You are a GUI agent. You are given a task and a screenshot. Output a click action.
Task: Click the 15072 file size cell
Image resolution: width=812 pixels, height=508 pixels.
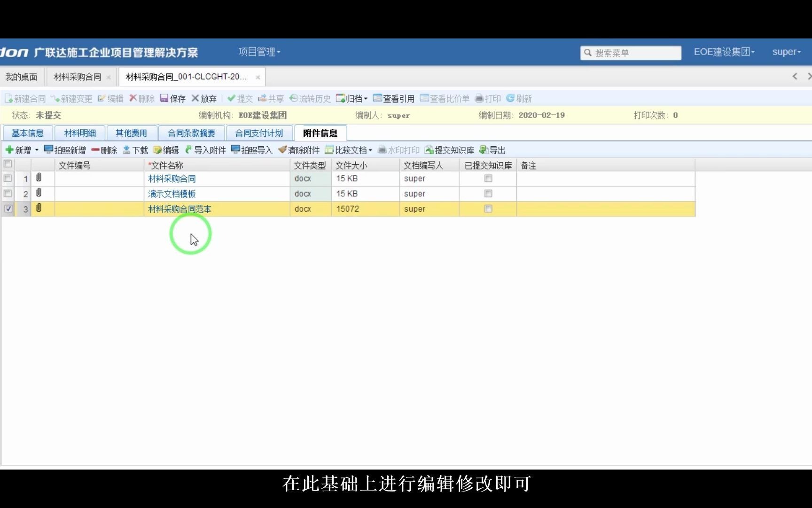[x=366, y=209]
